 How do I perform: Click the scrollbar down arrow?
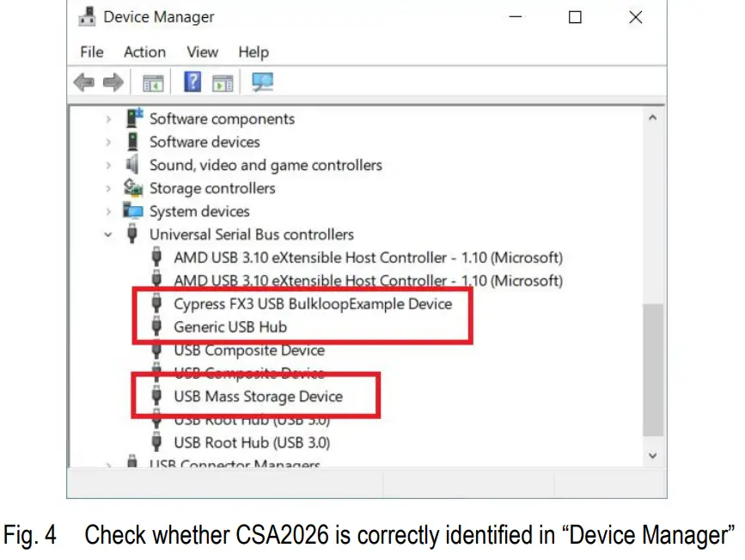[x=653, y=455]
